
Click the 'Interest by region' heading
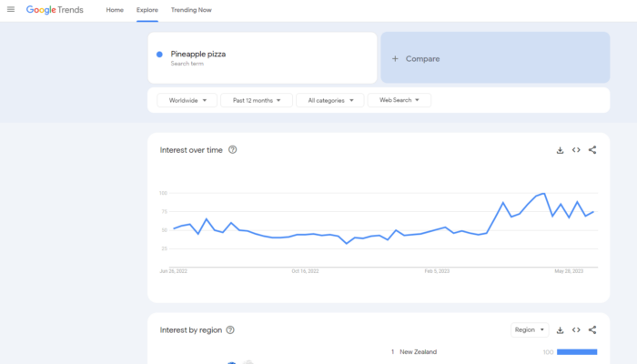(191, 329)
